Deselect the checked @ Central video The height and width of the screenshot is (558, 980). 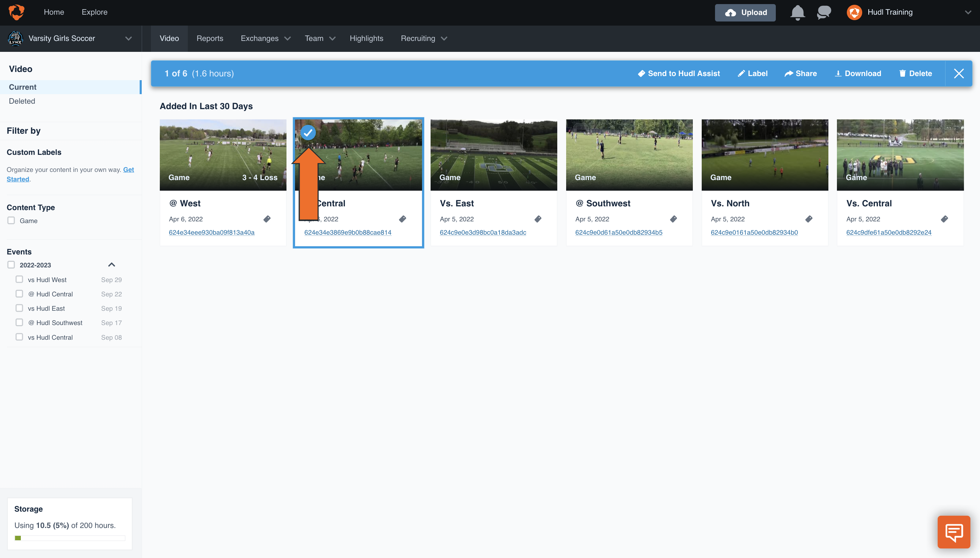(x=308, y=132)
